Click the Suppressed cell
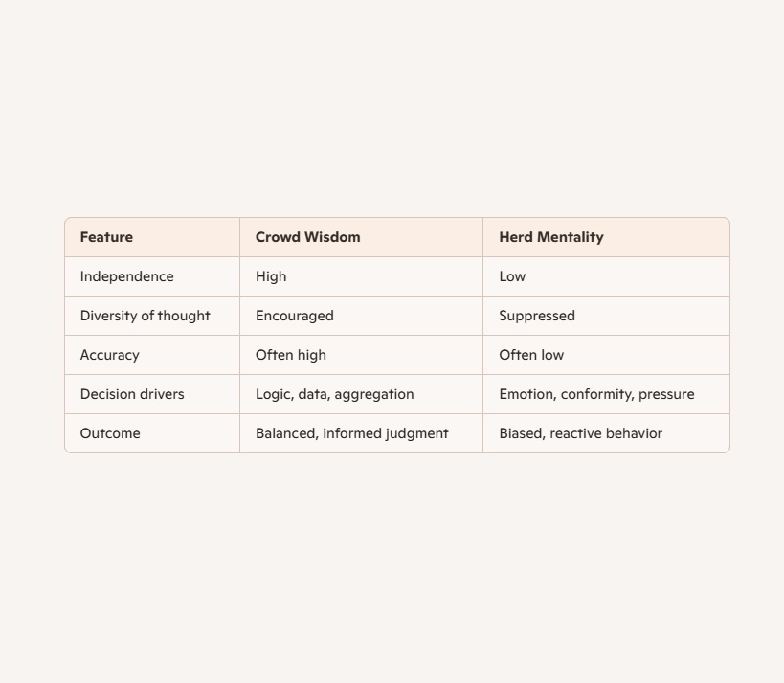Viewport: 784px width, 683px height. (x=536, y=316)
